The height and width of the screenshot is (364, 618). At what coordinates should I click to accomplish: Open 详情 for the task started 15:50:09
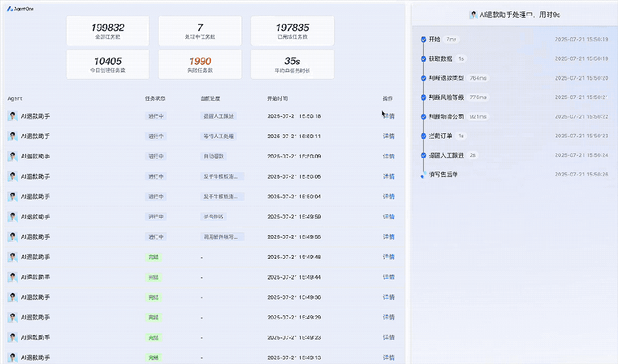point(389,156)
